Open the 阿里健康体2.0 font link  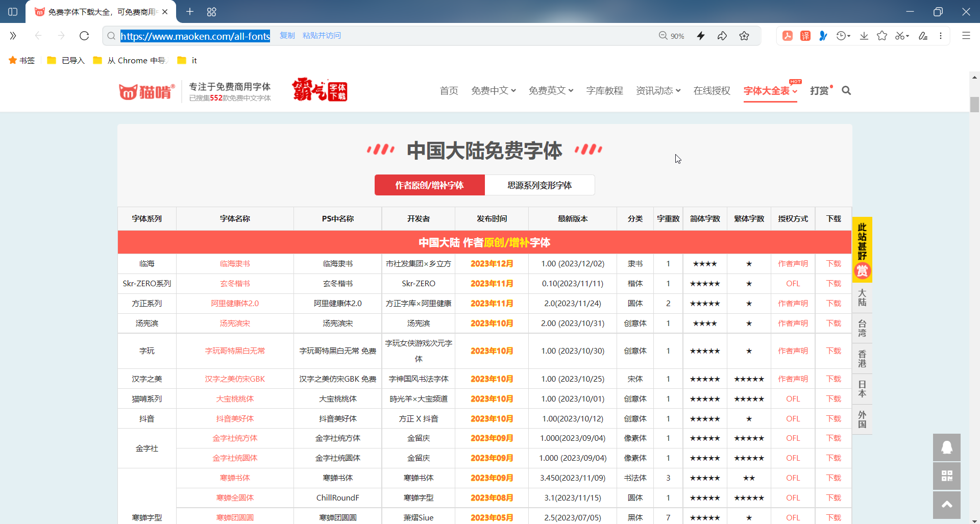[235, 304]
